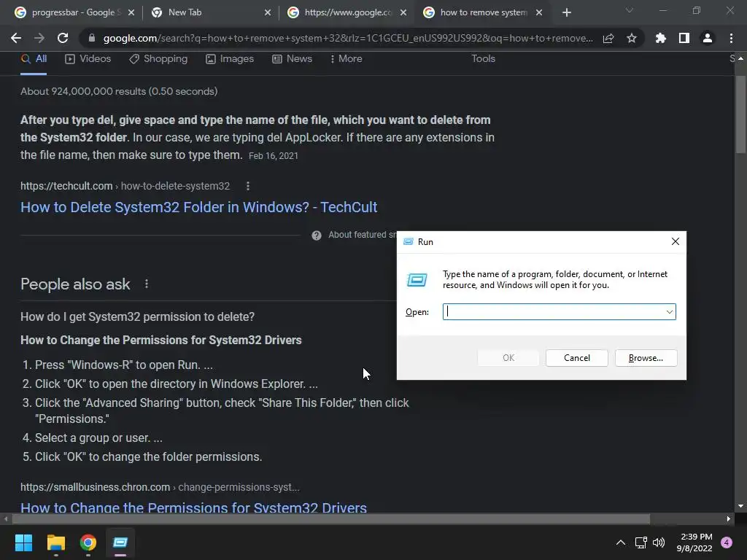The width and height of the screenshot is (747, 560).
Task: Open network icon in system tray
Action: [641, 542]
